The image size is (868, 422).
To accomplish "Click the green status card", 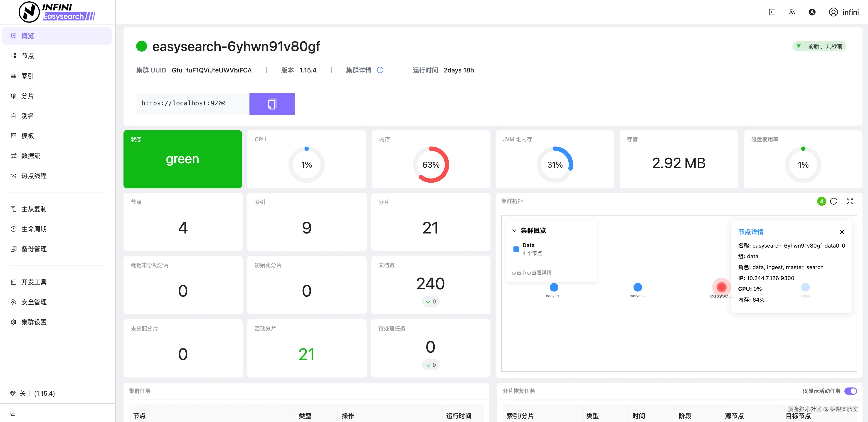I will click(183, 159).
